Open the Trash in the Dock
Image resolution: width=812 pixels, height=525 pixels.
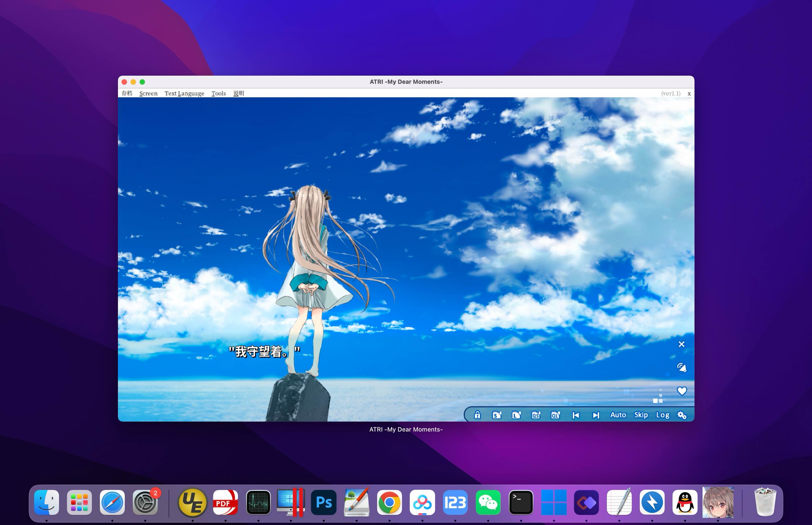(765, 502)
